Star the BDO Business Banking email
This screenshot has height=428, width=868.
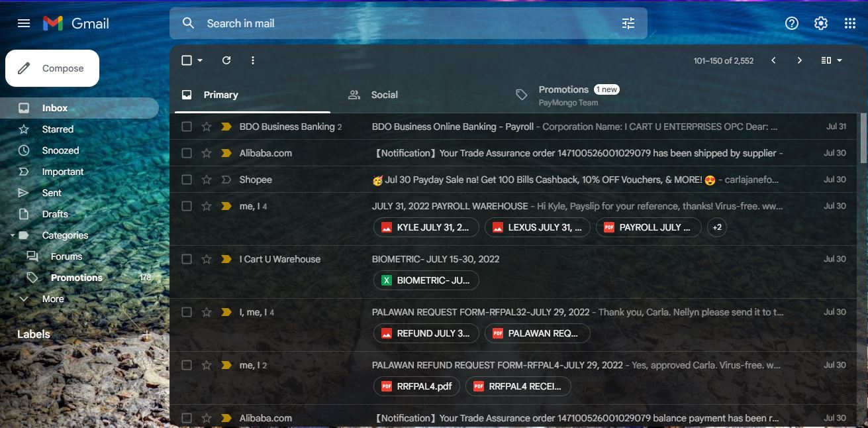[207, 127]
